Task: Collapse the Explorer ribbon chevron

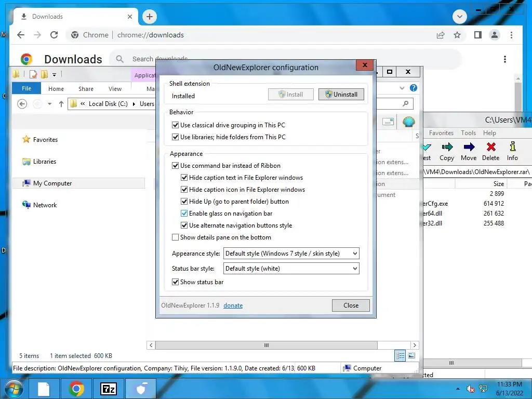Action: click(x=402, y=88)
